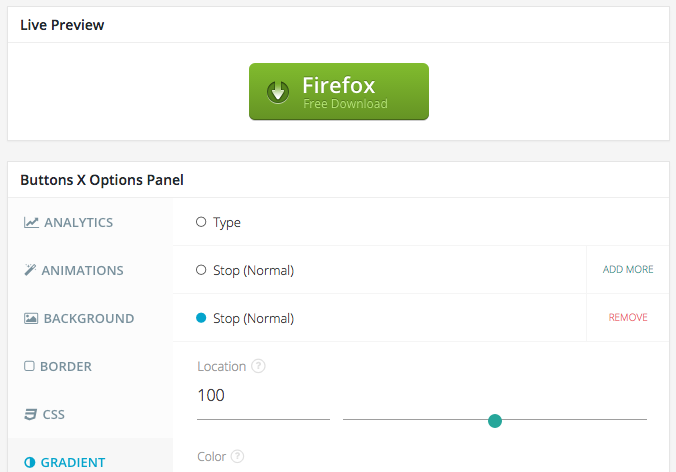Click the Location help question mark
Viewport: 676px width, 472px height.
click(258, 366)
